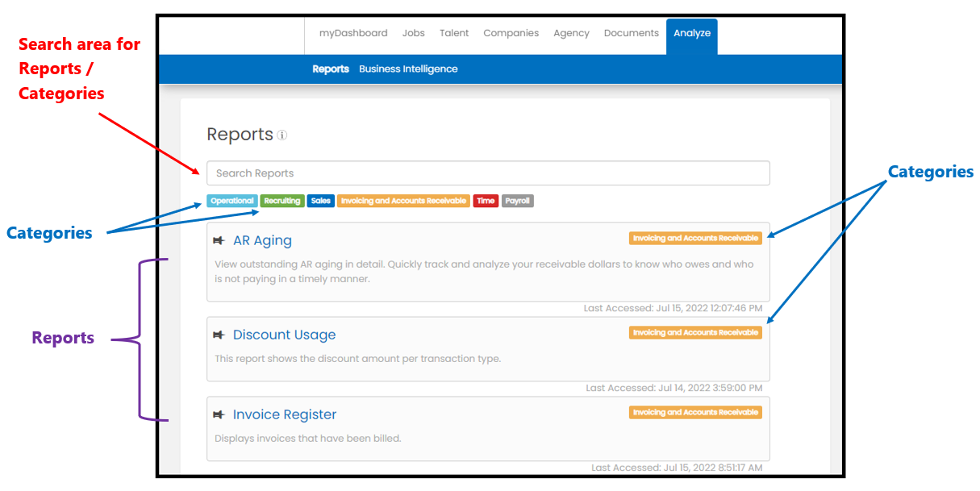
Task: Open the AR Aging report link
Action: pos(262,240)
